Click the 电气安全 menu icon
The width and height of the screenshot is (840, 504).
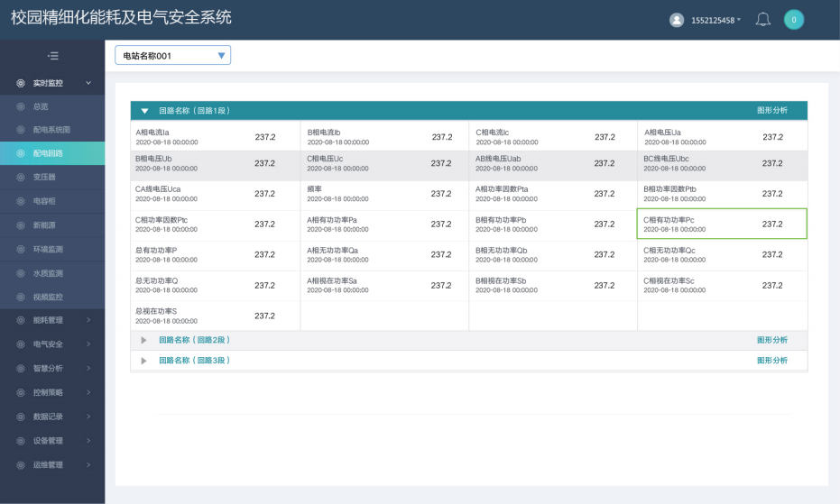tap(20, 344)
